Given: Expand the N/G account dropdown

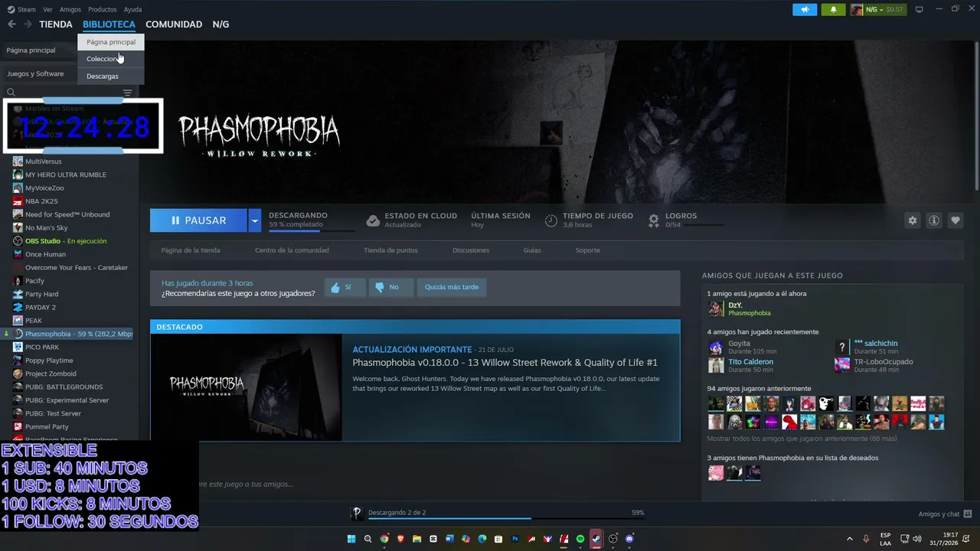Looking at the screenshot, I should click(x=876, y=9).
